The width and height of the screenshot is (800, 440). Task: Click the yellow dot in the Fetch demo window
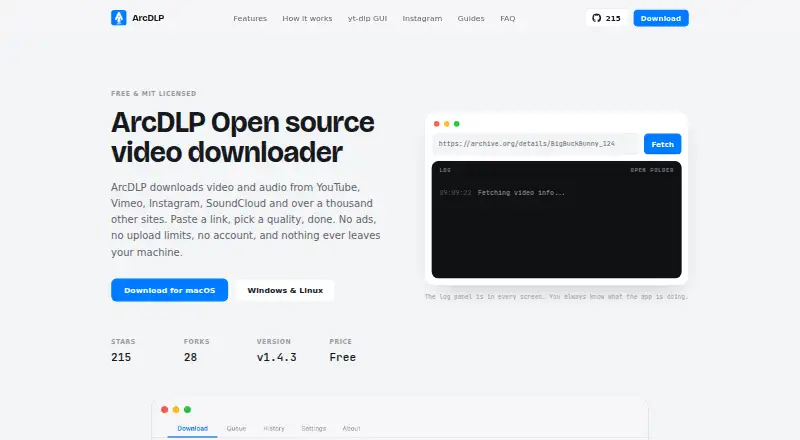pos(446,124)
